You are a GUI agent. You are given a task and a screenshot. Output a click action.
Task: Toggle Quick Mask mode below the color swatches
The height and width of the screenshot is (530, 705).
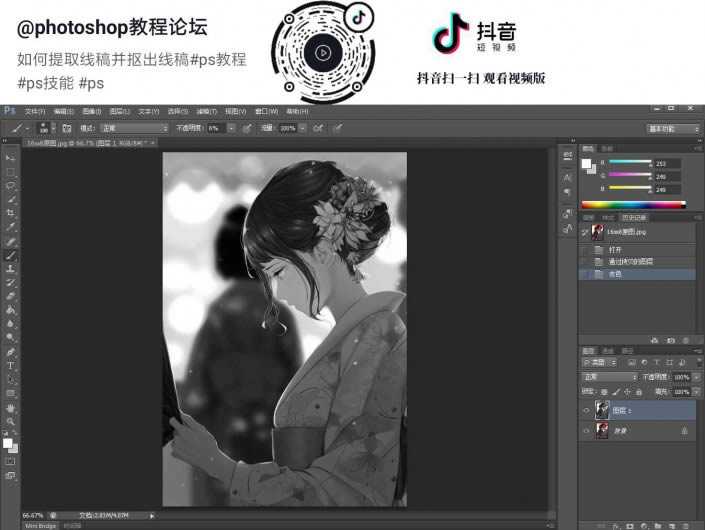point(10,462)
